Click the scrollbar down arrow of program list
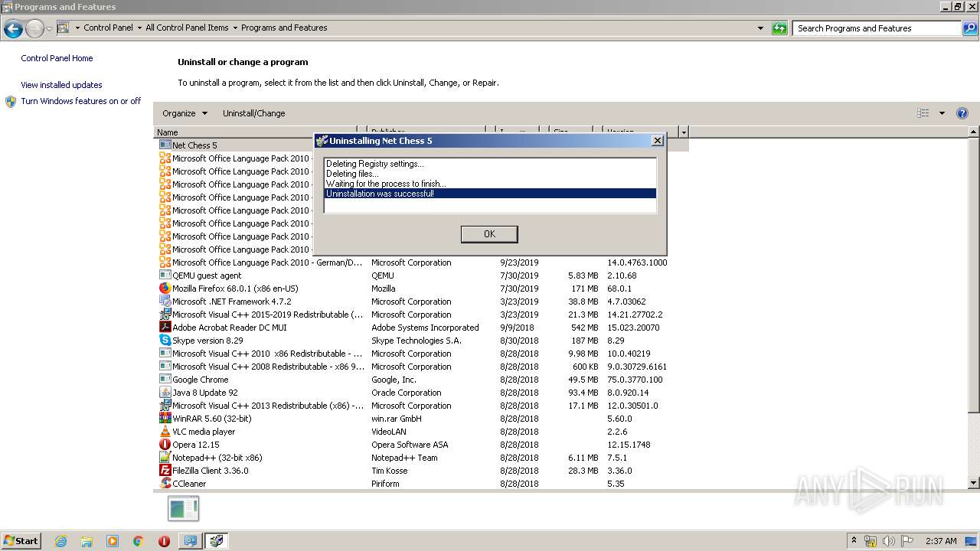Viewport: 980px width, 551px height. 974,484
